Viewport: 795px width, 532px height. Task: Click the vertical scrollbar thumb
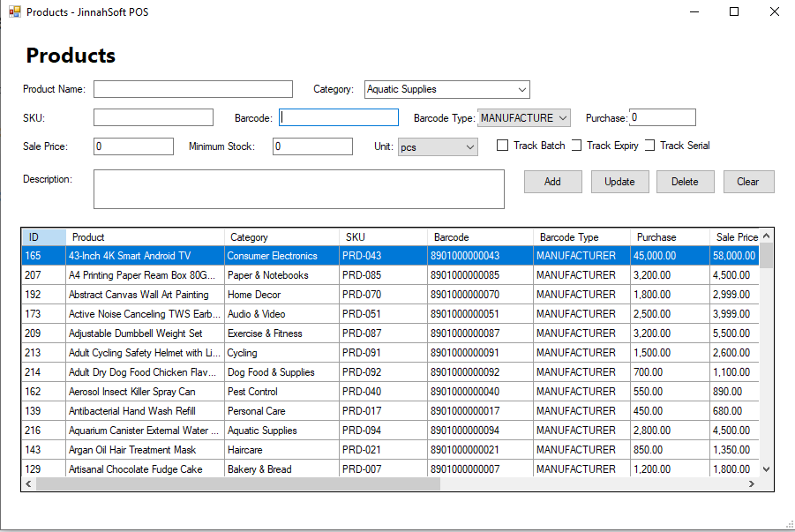pyautogui.click(x=766, y=256)
